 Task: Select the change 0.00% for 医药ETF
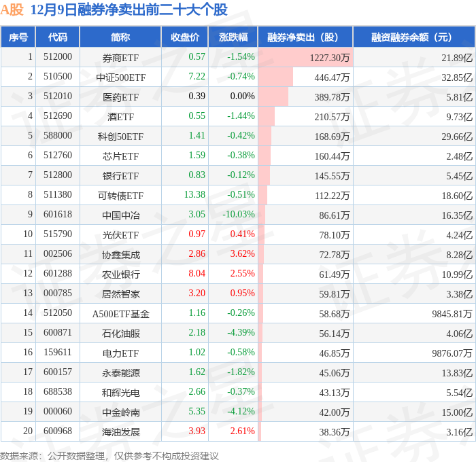(242, 96)
